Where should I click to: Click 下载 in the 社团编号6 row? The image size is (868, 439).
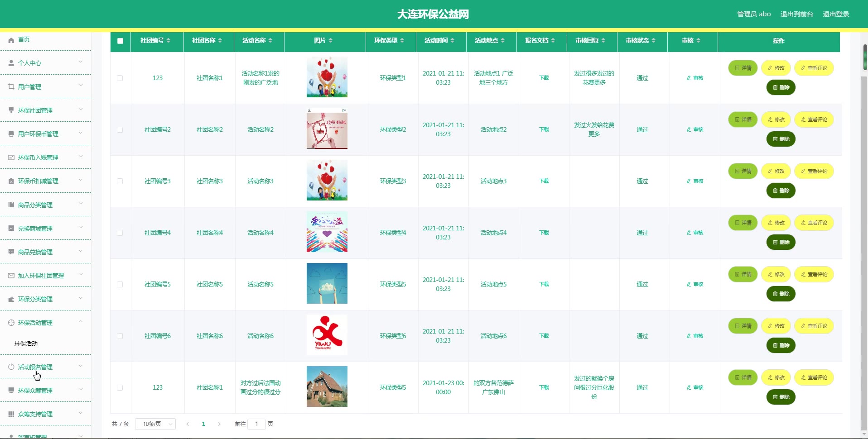544,336
